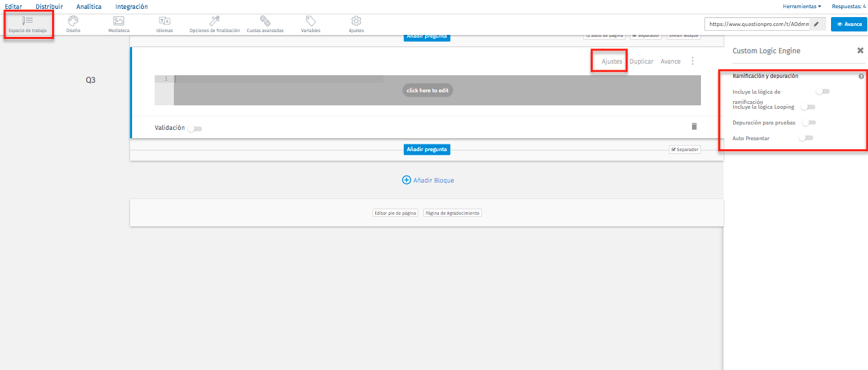Toggle Auto Presentar switch
Screen dimensions: 868x370
(806, 138)
